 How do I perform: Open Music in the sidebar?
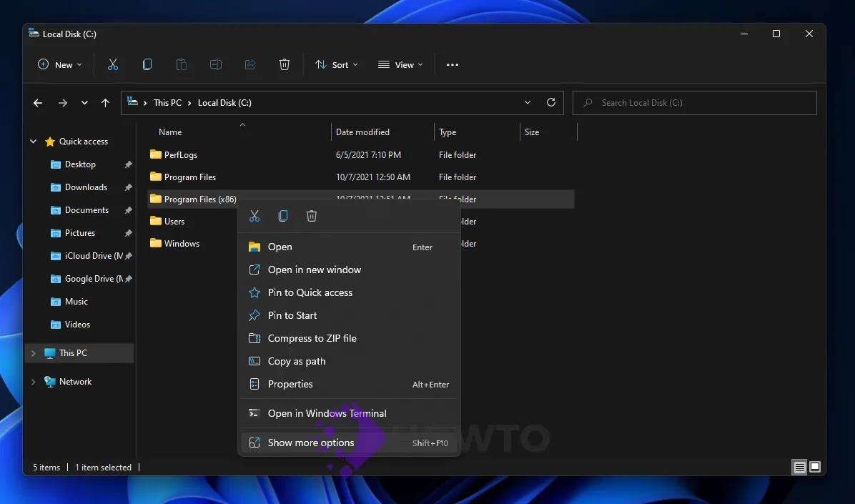tap(76, 302)
